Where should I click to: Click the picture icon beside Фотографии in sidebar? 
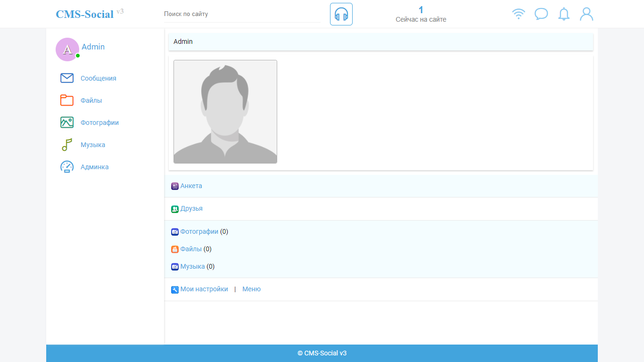click(67, 123)
